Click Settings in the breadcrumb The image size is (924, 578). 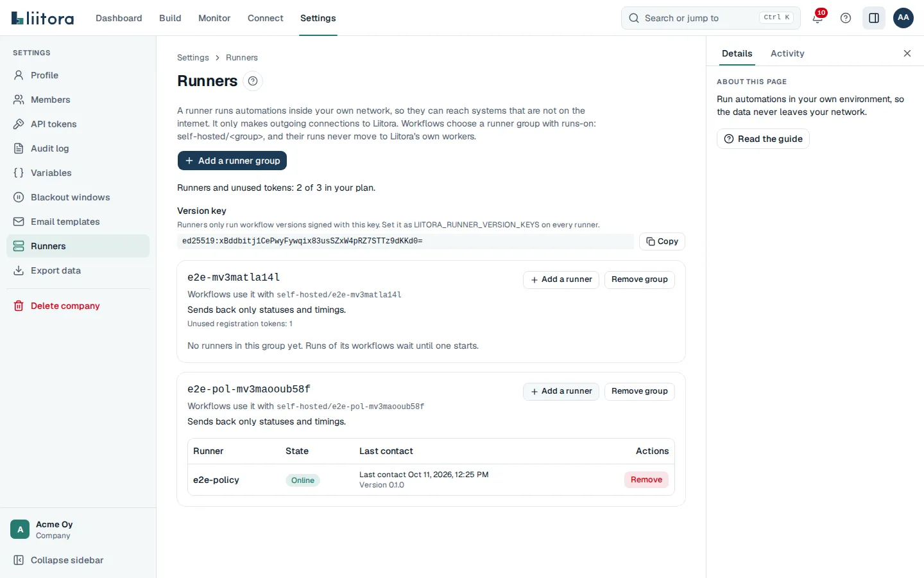click(x=193, y=58)
